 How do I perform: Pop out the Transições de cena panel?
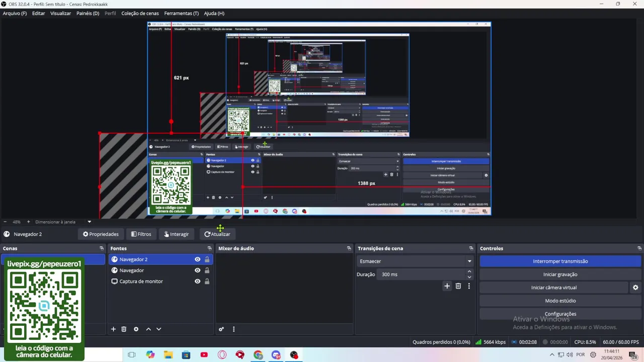[x=471, y=248]
